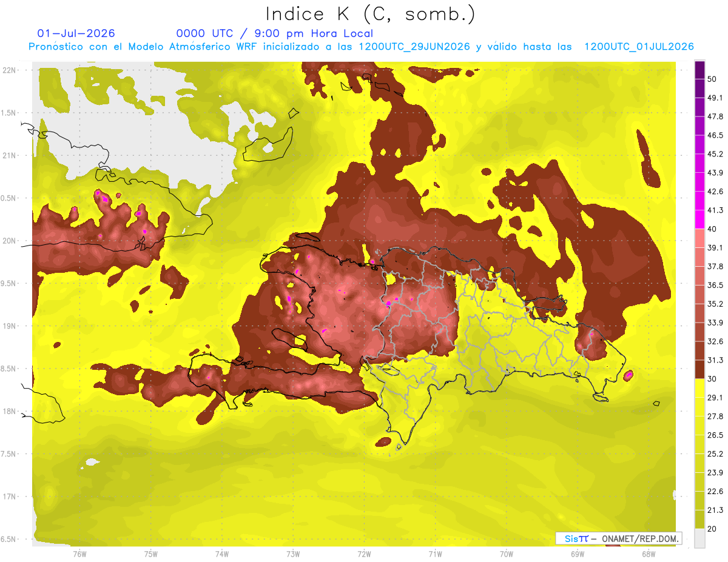Click the colorbar value 47.8

(715, 116)
